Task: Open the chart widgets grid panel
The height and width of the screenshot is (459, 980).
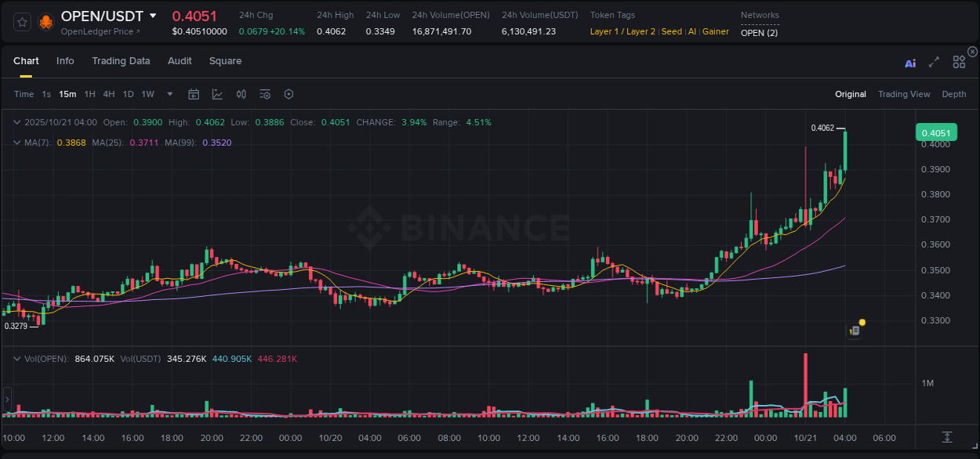Action: pos(959,61)
